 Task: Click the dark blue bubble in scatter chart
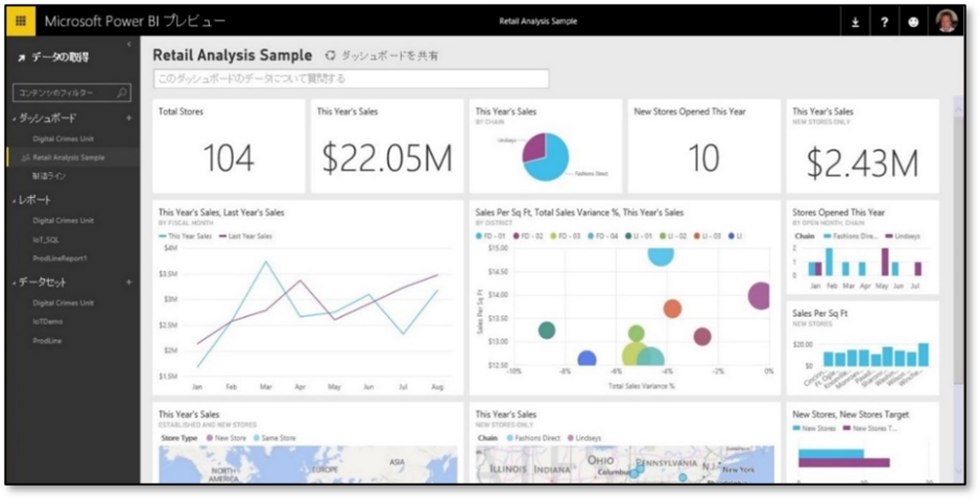587,359
